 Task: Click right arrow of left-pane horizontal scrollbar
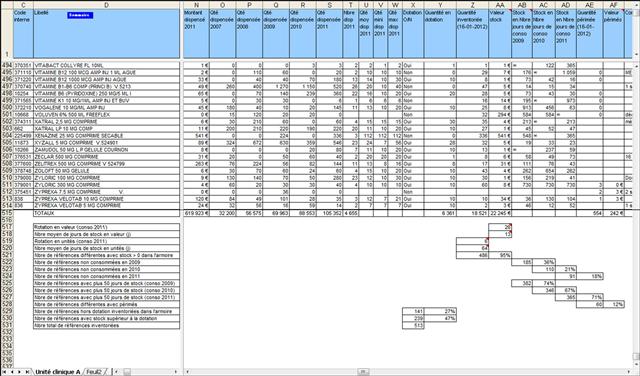176,372
